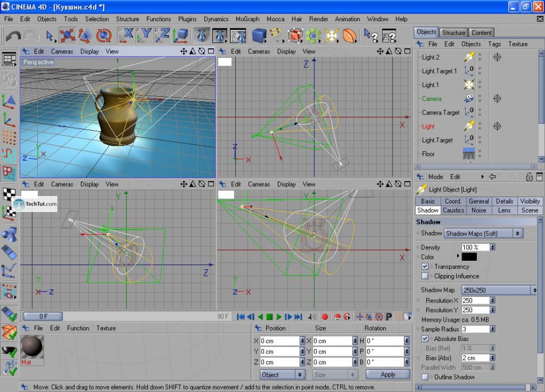Open Shadow Map resolution dropdown
The height and width of the screenshot is (392, 545).
tap(499, 290)
